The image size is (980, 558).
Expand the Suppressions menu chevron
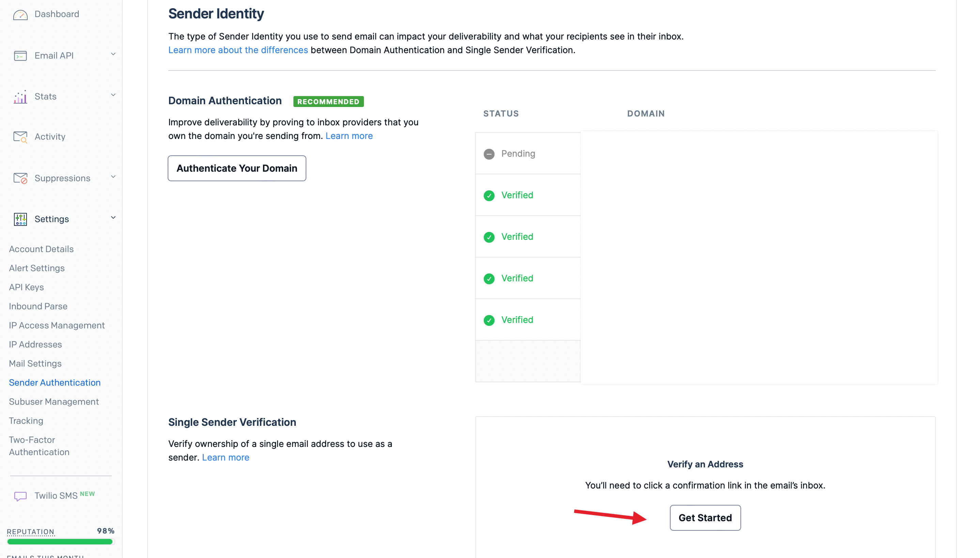(113, 177)
